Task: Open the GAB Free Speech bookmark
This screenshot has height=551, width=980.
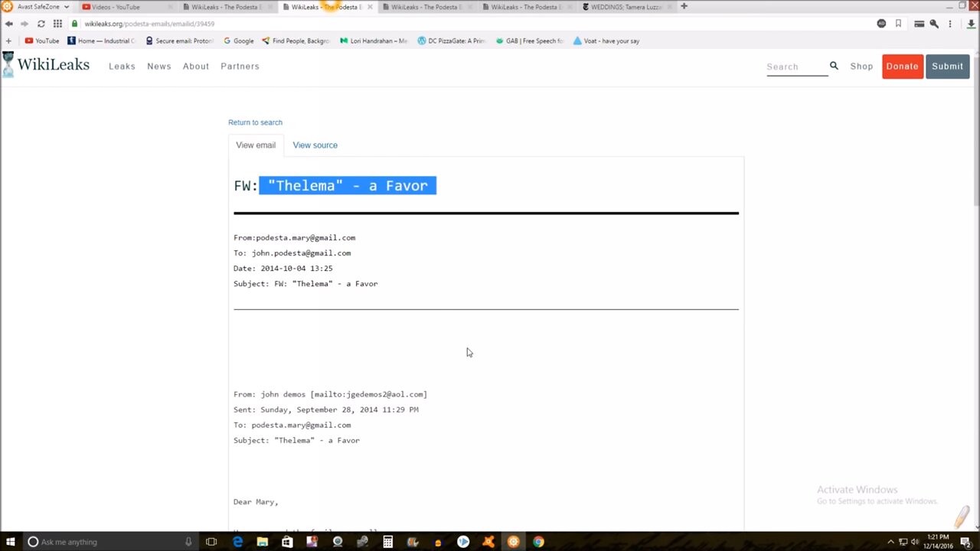Action: (530, 41)
